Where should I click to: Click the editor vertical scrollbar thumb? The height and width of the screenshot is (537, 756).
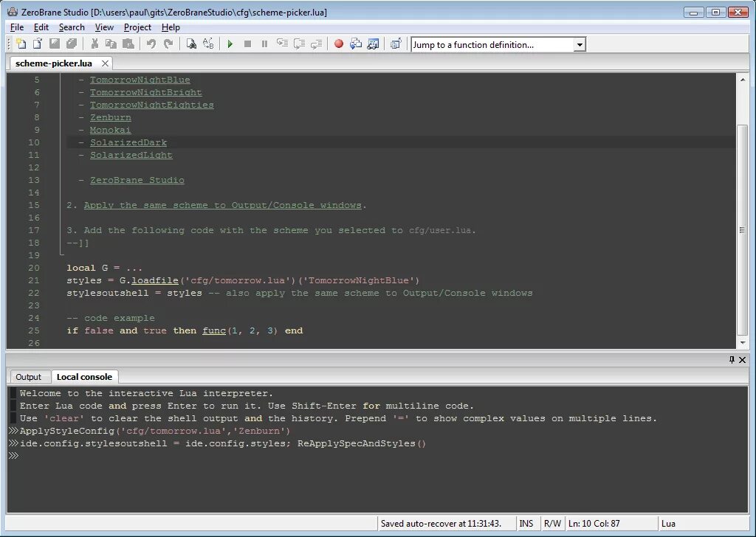(x=743, y=230)
